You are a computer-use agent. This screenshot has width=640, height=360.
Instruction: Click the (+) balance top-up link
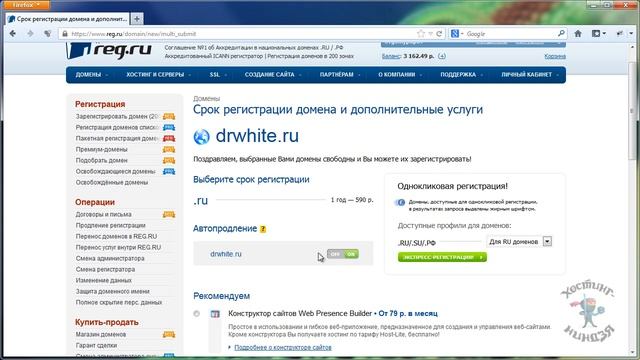tap(442, 56)
